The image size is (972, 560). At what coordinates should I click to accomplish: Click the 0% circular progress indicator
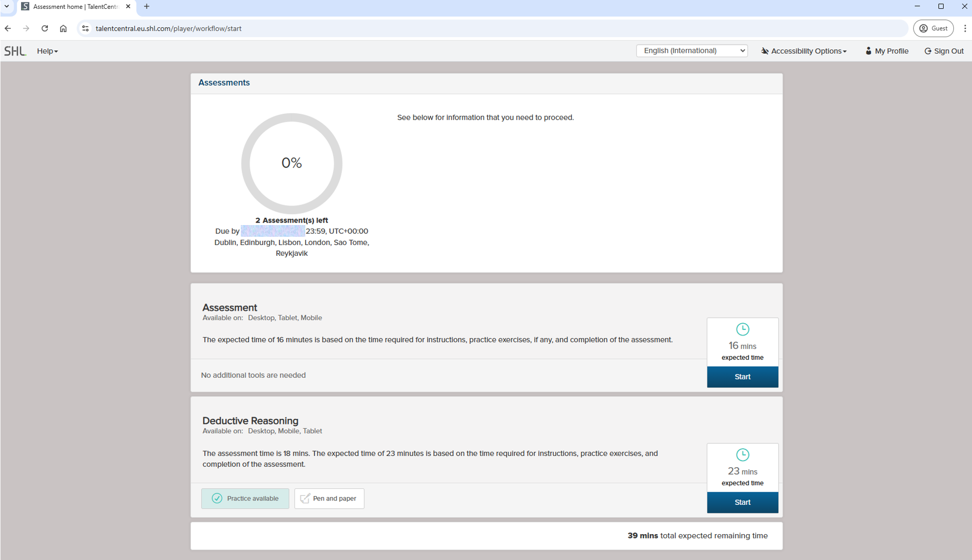292,163
